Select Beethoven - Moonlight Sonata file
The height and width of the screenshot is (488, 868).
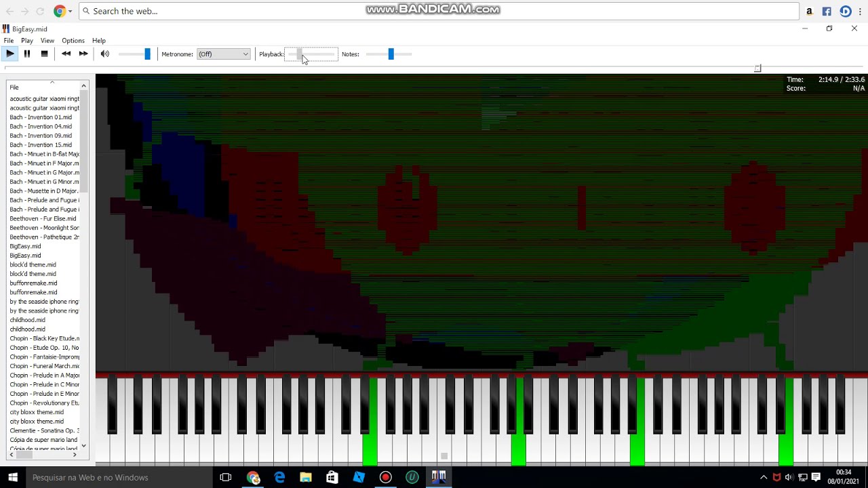44,228
